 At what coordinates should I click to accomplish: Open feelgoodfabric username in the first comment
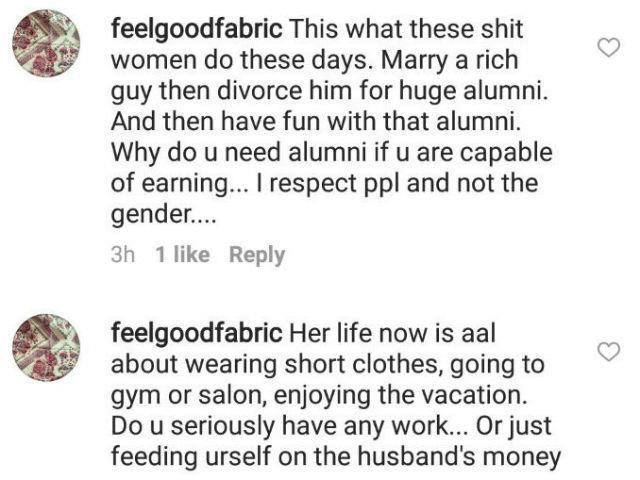point(196,30)
